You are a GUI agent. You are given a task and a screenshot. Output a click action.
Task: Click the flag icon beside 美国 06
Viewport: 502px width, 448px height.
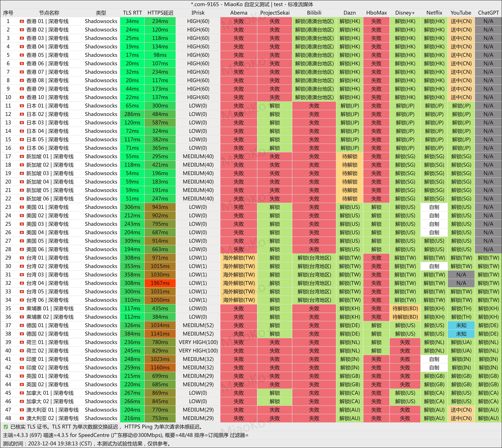tap(22, 249)
